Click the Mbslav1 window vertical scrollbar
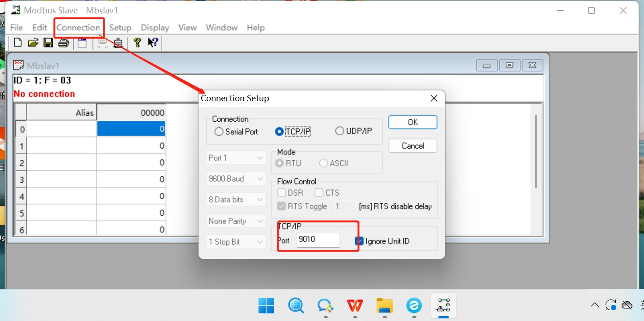 point(536,152)
